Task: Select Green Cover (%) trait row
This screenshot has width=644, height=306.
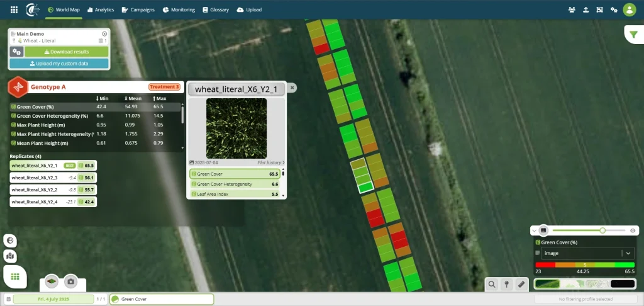Action: pyautogui.click(x=95, y=107)
